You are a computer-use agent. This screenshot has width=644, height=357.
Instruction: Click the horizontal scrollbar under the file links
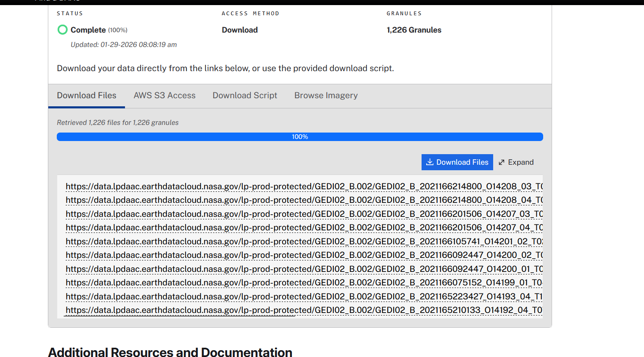180,316
